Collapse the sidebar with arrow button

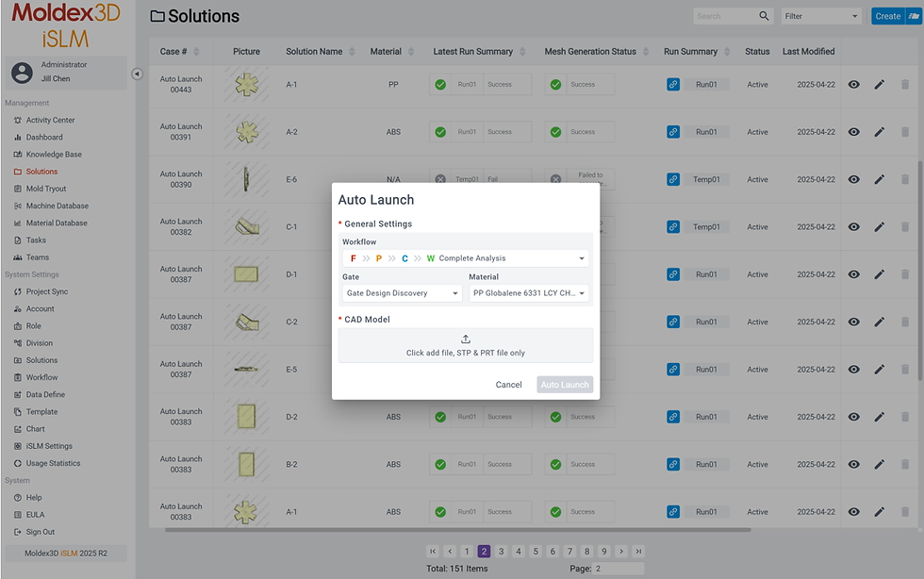tap(137, 74)
